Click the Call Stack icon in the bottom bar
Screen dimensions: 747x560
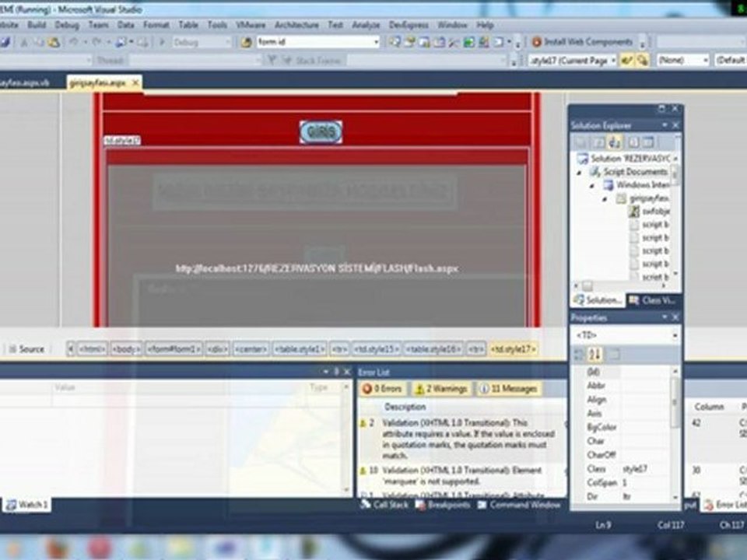point(366,504)
